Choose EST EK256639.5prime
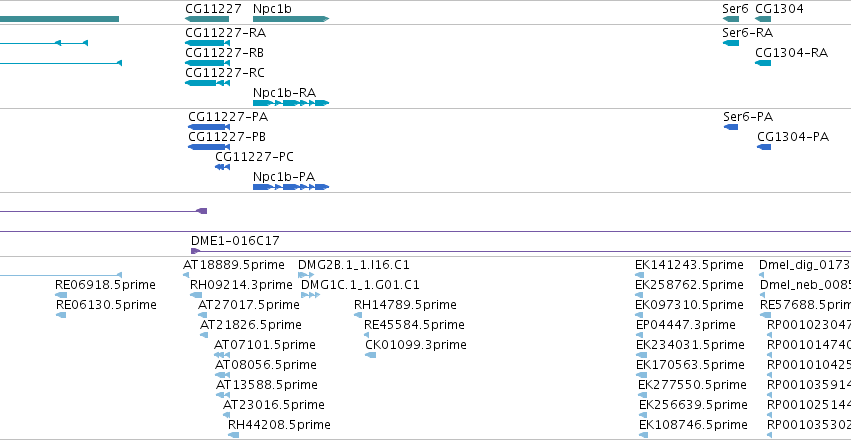The height and width of the screenshot is (440, 851). [x=643, y=416]
